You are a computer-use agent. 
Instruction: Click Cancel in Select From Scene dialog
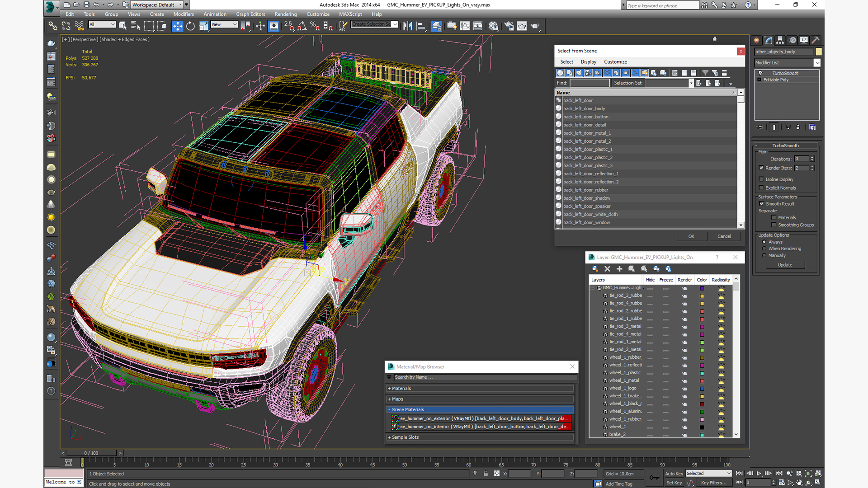coord(724,236)
